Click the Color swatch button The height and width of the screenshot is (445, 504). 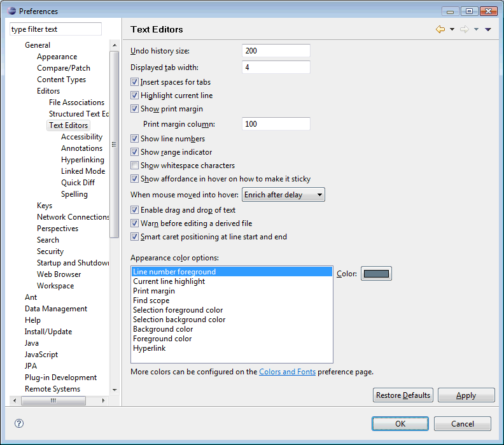[x=376, y=274]
